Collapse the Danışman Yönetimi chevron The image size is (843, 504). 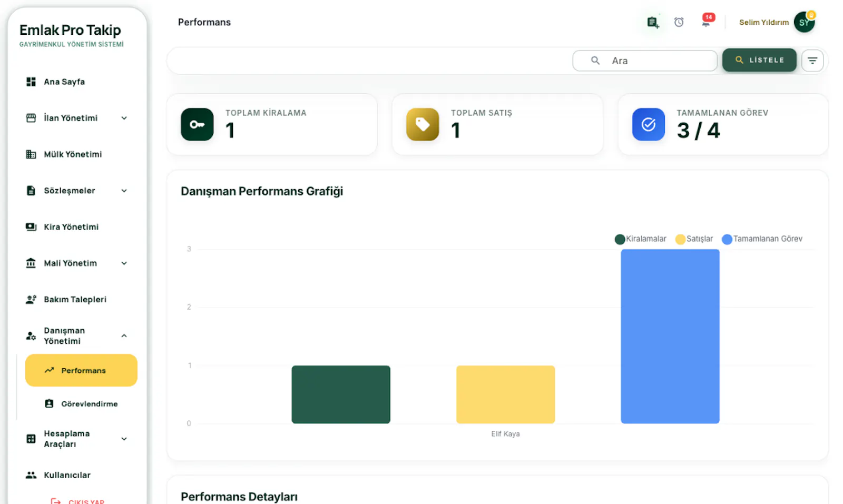[x=124, y=336]
